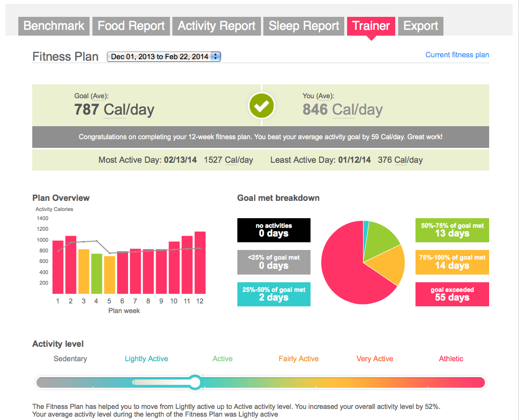The height and width of the screenshot is (420, 519).
Task: Open the Benchmark tab
Action: [53, 26]
